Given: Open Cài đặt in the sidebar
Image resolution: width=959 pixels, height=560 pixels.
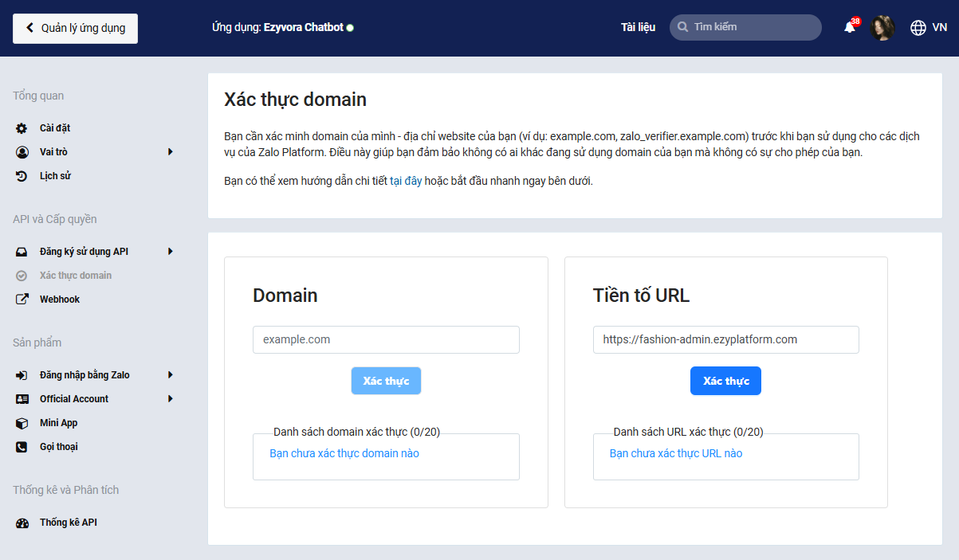Looking at the screenshot, I should tap(55, 128).
